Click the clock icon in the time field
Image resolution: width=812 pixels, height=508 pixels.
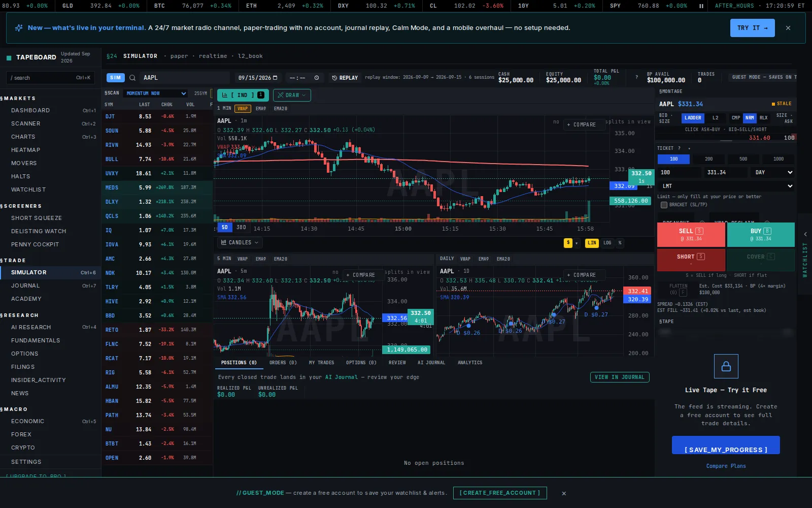tap(317, 78)
